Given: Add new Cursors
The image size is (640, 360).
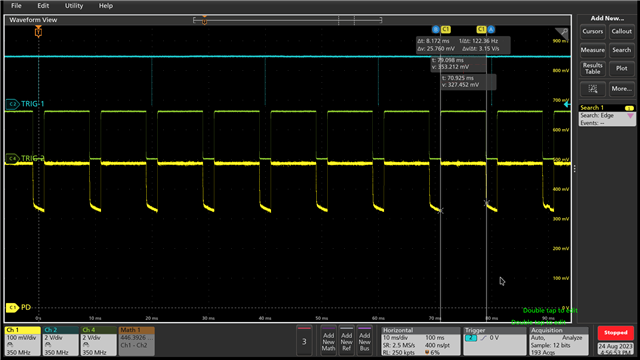Looking at the screenshot, I should tap(592, 31).
